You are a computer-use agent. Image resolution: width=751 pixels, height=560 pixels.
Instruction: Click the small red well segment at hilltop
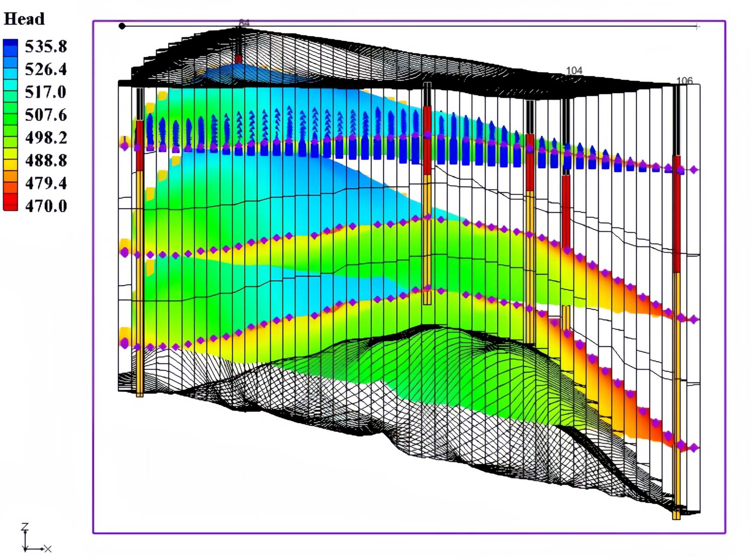(238, 59)
